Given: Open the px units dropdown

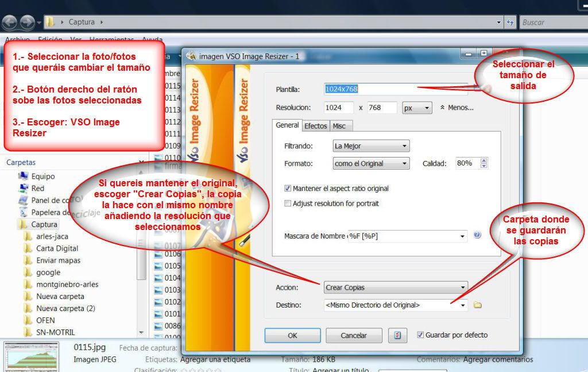Looking at the screenshot, I should pyautogui.click(x=417, y=108).
